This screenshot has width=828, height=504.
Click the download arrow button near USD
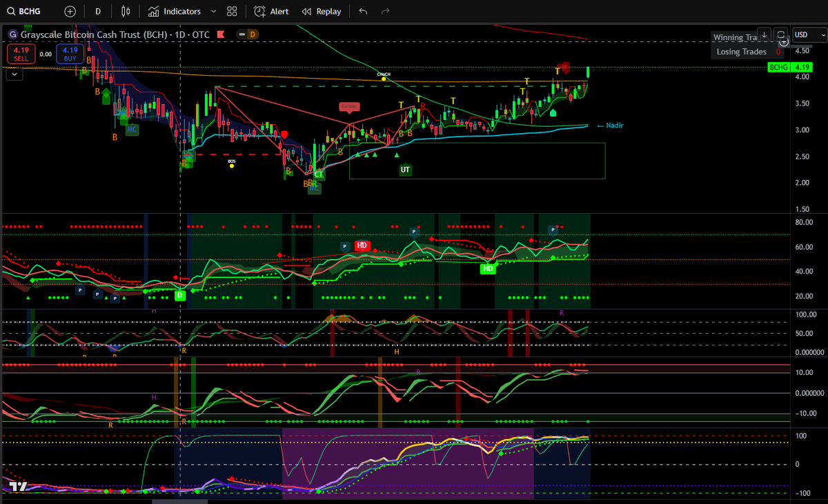coord(764,34)
